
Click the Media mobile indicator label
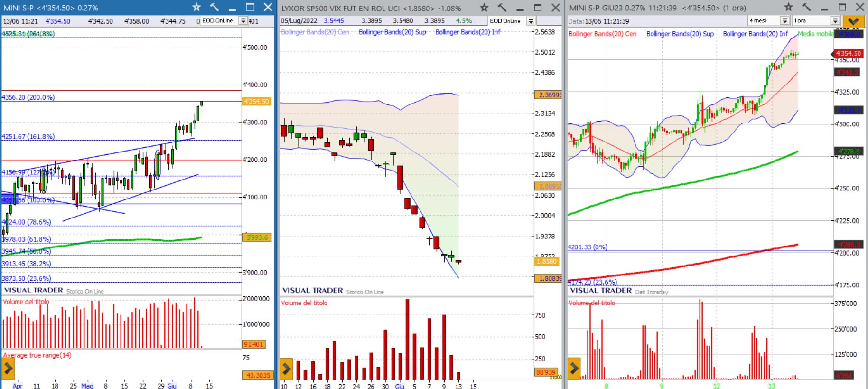(815, 34)
